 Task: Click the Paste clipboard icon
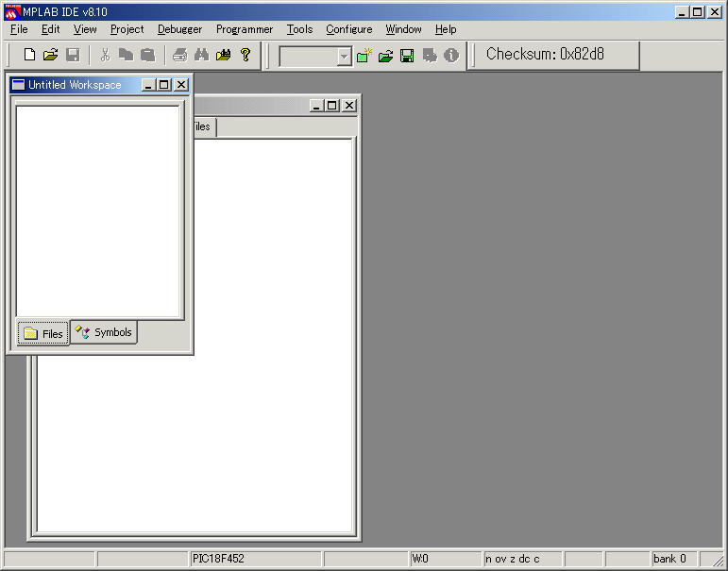[147, 55]
